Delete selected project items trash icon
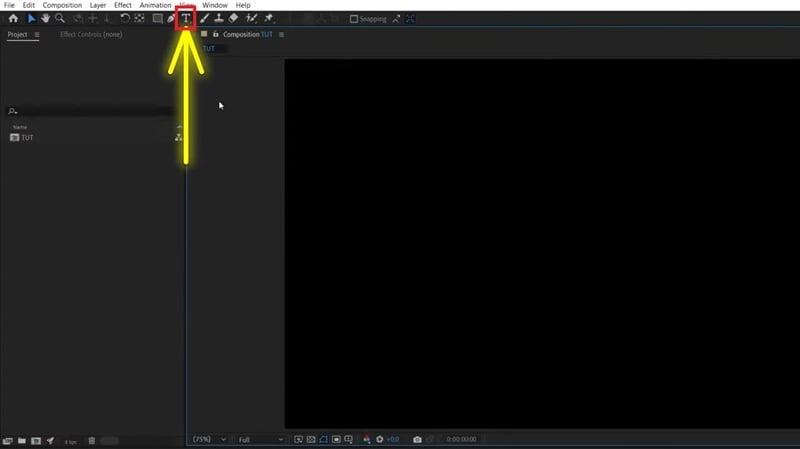Screen dimensions: 800x449 [x=92, y=441]
